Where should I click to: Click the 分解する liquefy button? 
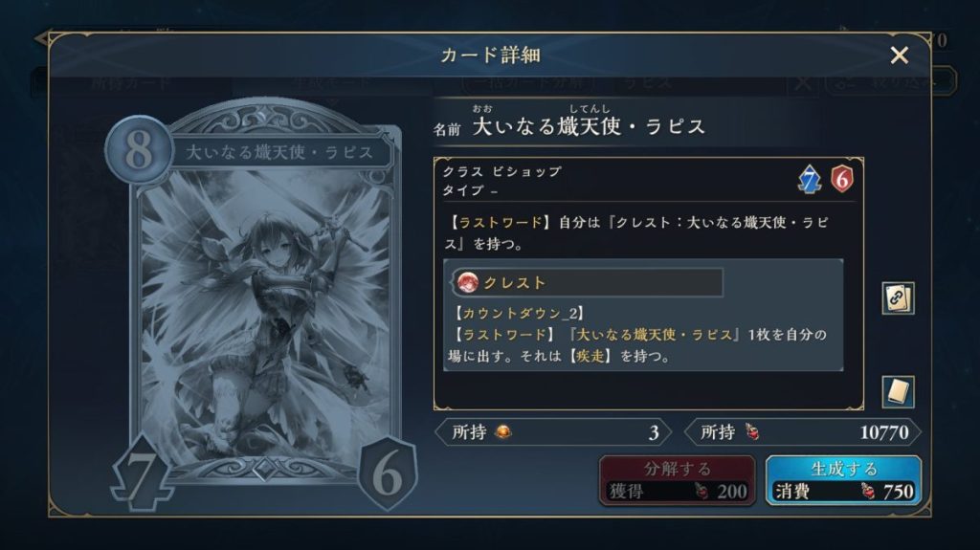tap(678, 480)
